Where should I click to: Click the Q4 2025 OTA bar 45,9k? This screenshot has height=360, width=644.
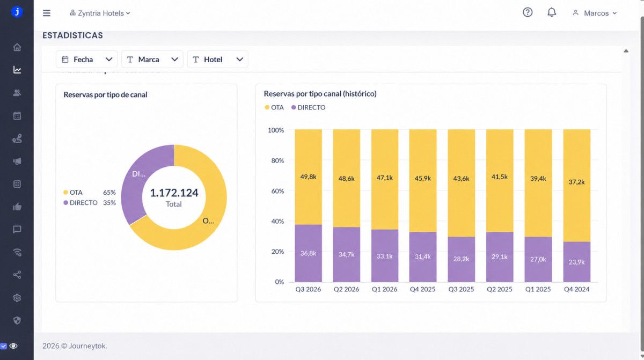422,180
